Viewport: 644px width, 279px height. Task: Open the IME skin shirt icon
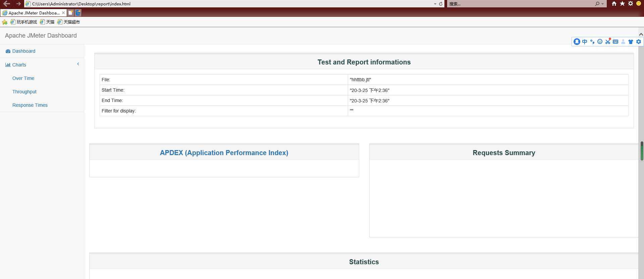pos(631,42)
